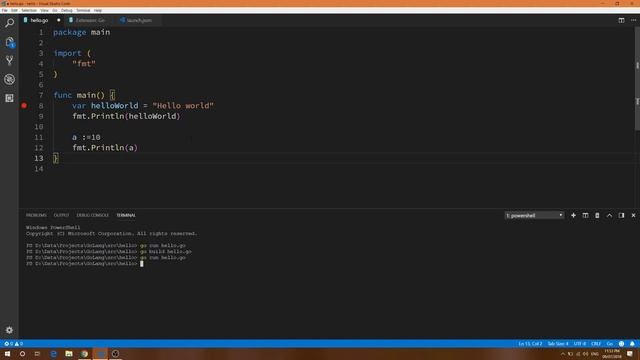Click the "fmt" import on line 4

coord(84,64)
